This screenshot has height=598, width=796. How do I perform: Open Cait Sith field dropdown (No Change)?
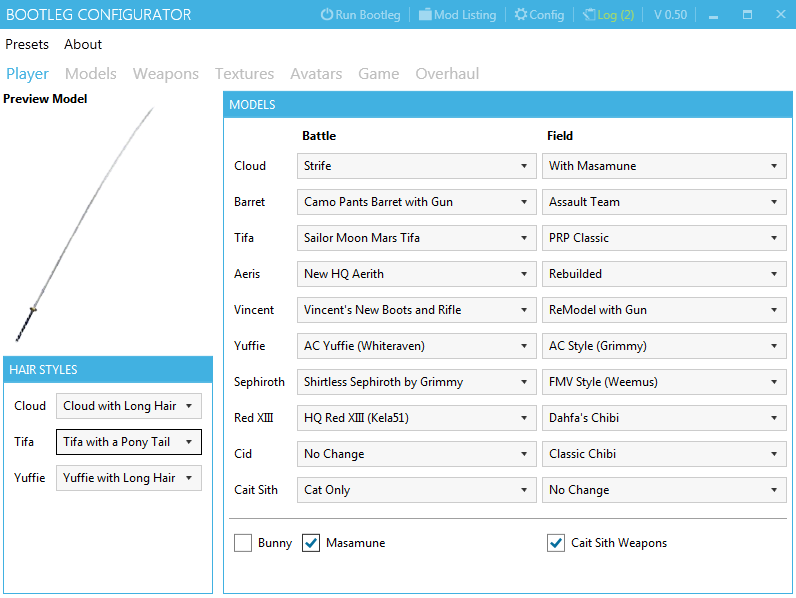[x=664, y=490]
